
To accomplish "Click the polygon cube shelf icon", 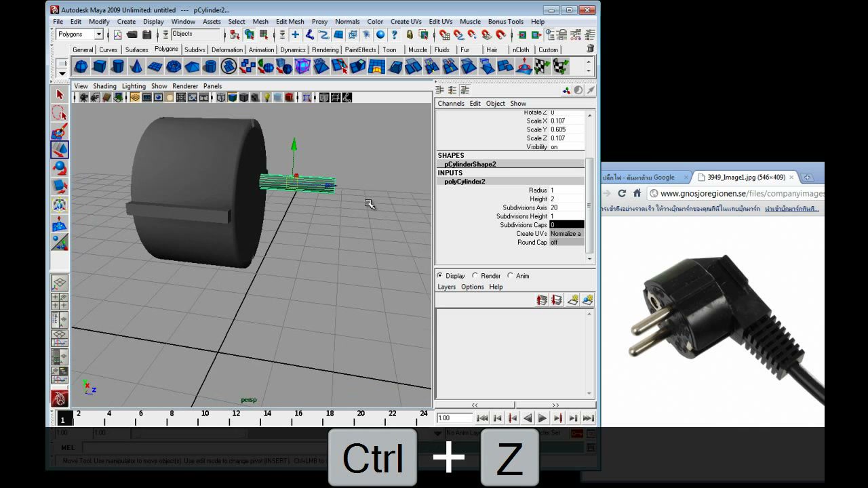I will (x=100, y=66).
